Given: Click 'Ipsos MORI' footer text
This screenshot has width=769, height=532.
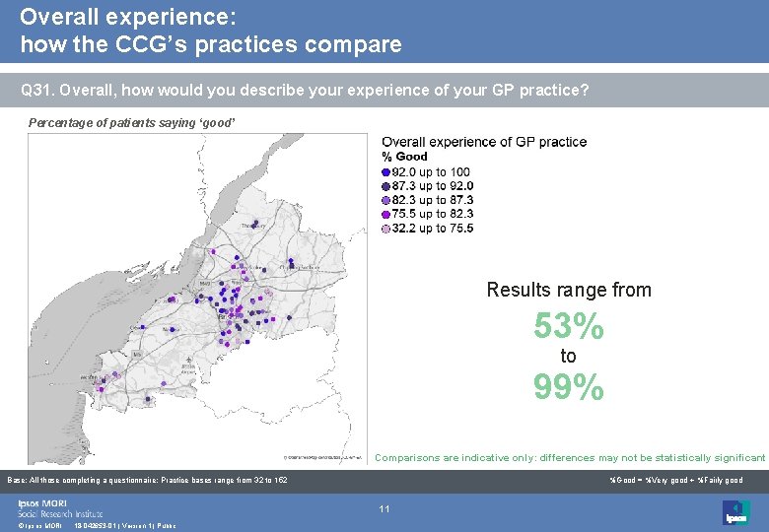Looking at the screenshot, I should click(x=42, y=503).
